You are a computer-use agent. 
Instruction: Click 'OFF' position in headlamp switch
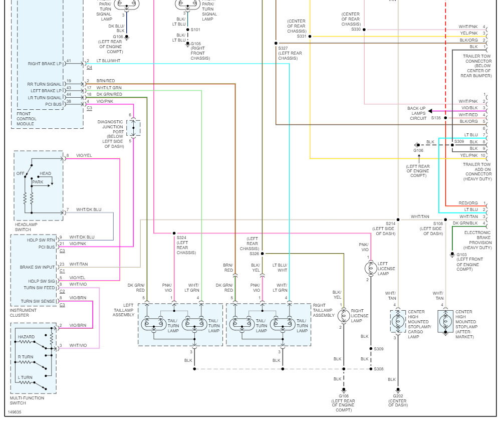click(x=20, y=173)
